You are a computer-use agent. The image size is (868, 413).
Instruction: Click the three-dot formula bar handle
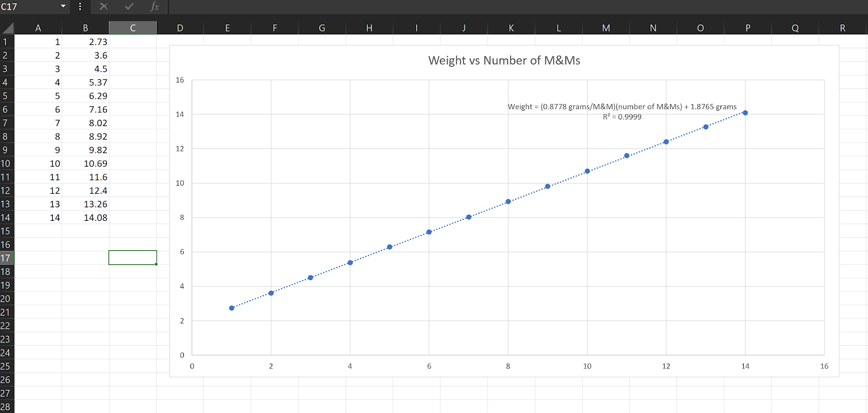pos(80,7)
